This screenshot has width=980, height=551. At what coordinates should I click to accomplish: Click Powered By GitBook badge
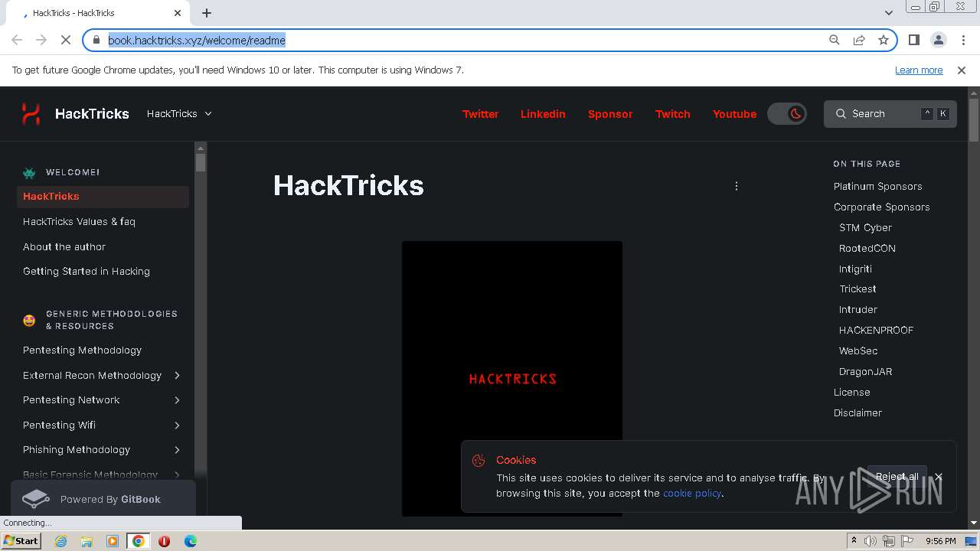103,499
